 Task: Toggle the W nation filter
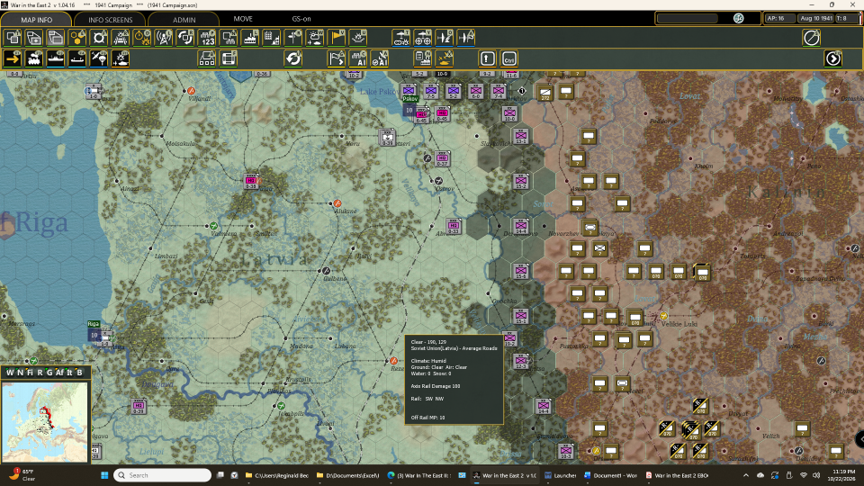click(9, 372)
